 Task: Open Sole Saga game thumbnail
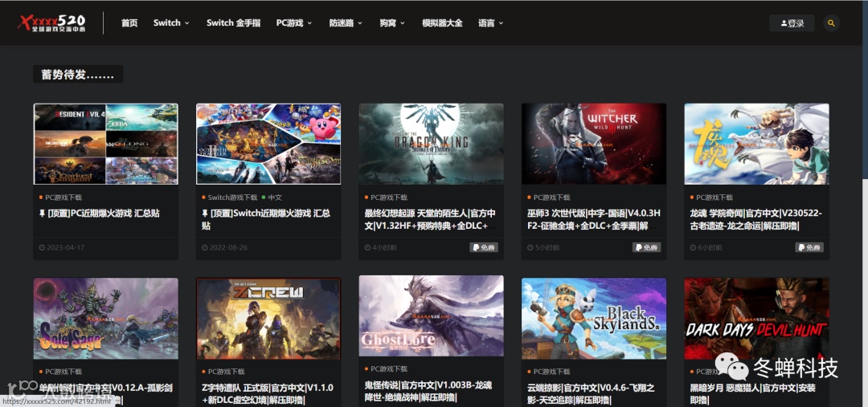click(x=106, y=319)
